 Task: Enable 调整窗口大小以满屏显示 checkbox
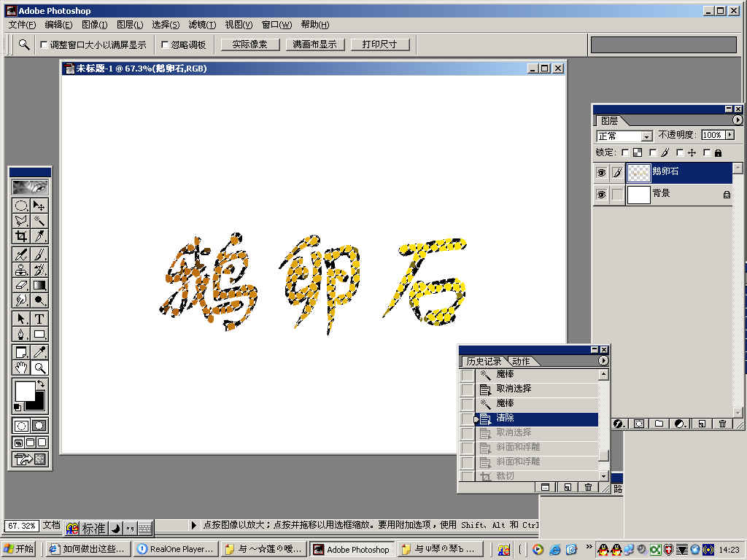(x=44, y=44)
